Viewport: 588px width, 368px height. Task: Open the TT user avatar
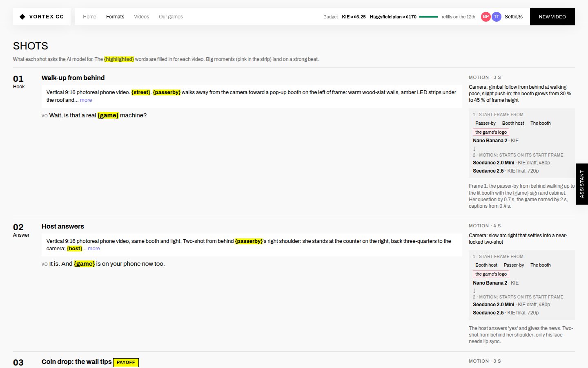[x=496, y=17]
